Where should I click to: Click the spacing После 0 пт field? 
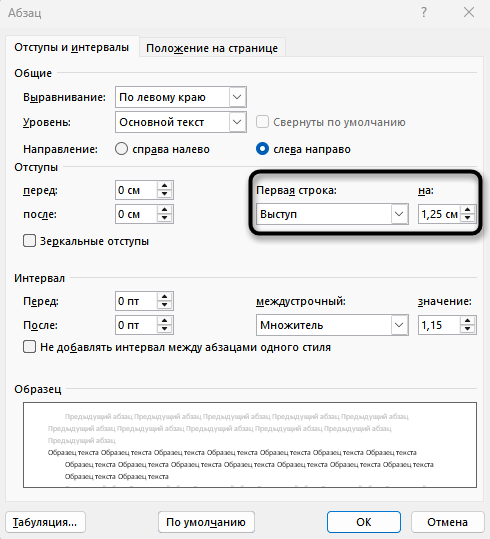[x=137, y=325]
